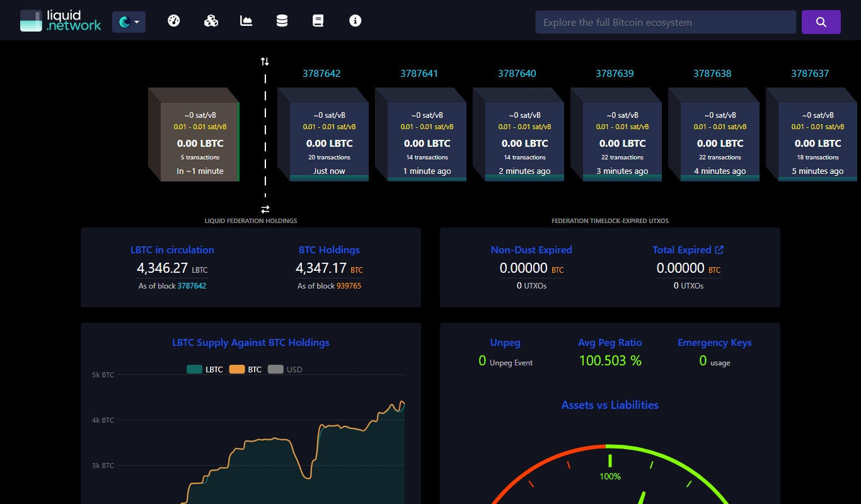Open block height link 3787640

[517, 74]
